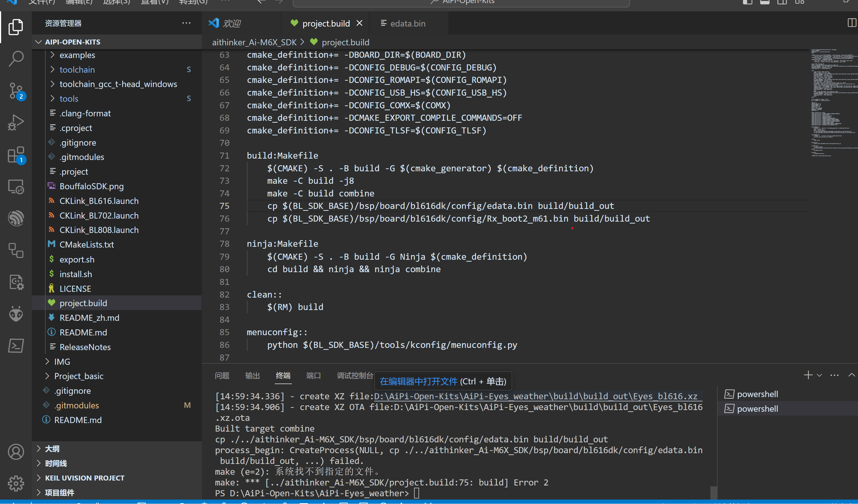Open modified .gitmodules file marked M
The width and height of the screenshot is (858, 504).
117,405
